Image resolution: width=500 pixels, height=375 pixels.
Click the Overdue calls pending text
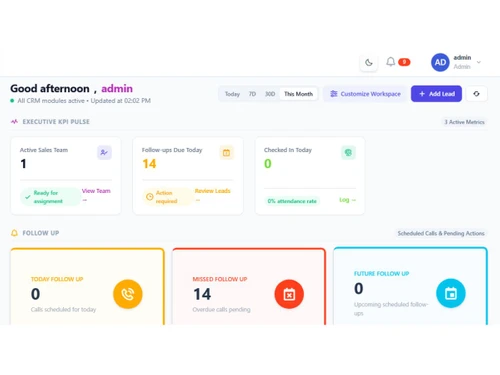pos(221,310)
